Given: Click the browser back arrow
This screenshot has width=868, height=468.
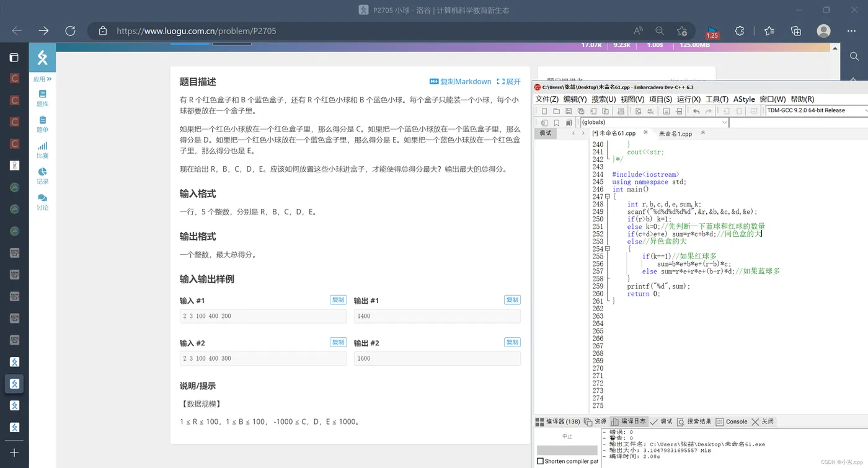Looking at the screenshot, I should 17,31.
